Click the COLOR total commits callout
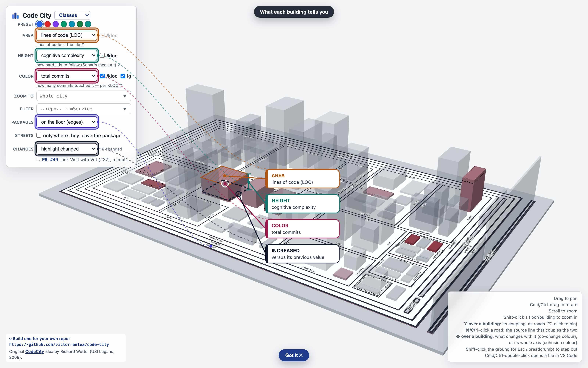Viewport: 588px width, 368px height. click(x=302, y=229)
